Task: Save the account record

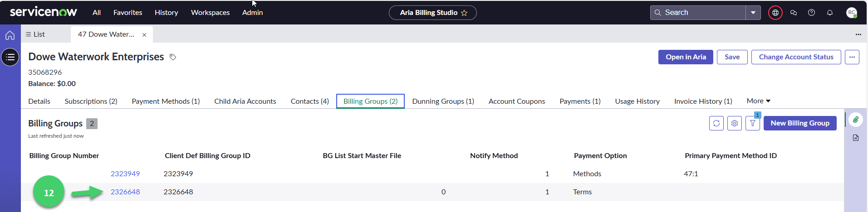Action: 732,57
